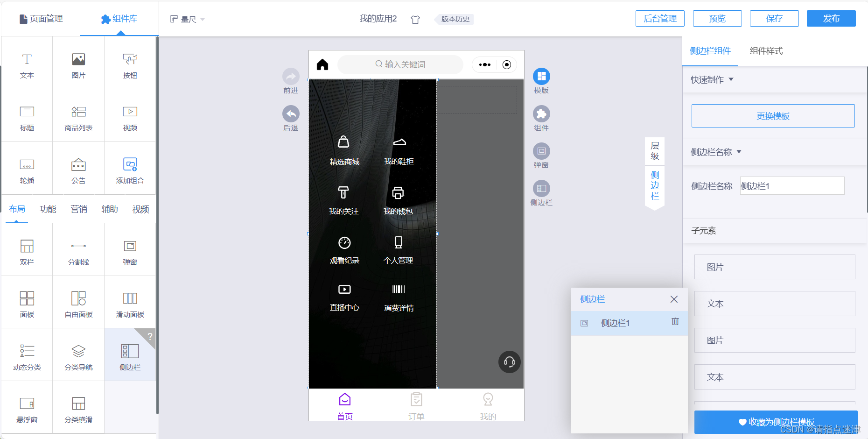Collapse the 侧边栏名称 section
The width and height of the screenshot is (868, 439).
click(x=739, y=152)
